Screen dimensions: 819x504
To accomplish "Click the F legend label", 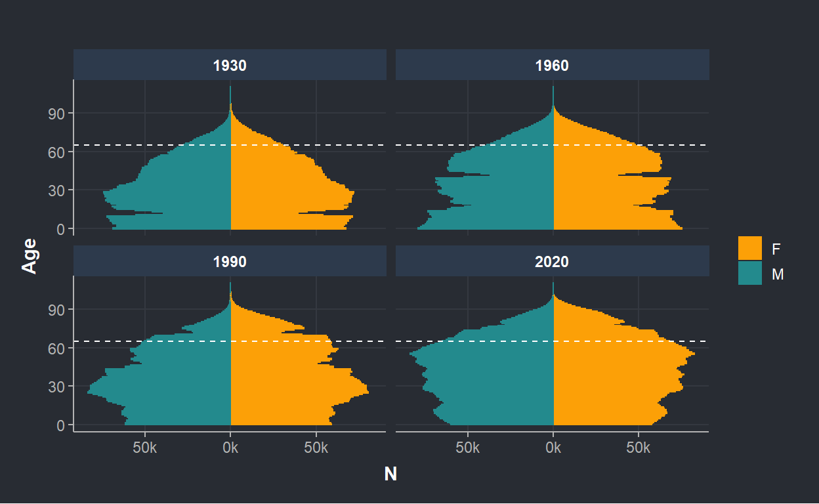I will point(776,249).
